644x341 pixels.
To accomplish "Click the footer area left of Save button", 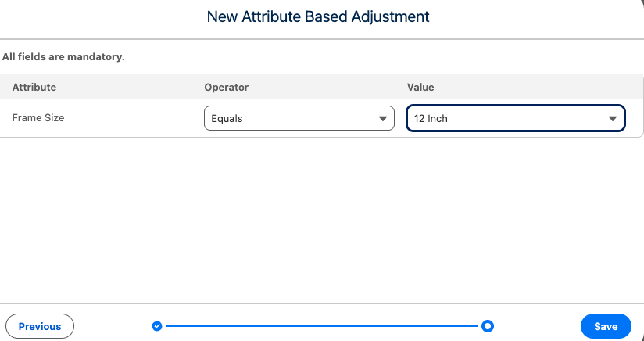I will pyautogui.click(x=539, y=326).
